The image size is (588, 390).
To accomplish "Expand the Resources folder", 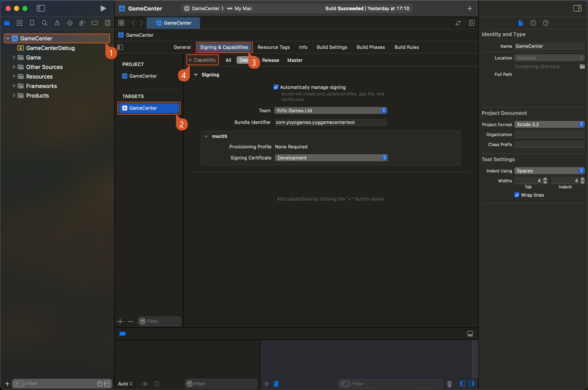I will tap(14, 76).
